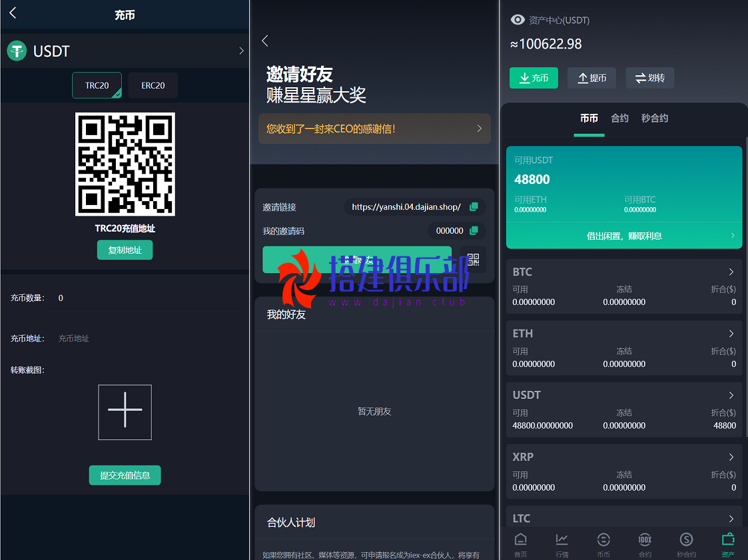Image resolution: width=748 pixels, height=560 pixels.
Task: Switch to the 币币 spot tab
Action: point(589,119)
